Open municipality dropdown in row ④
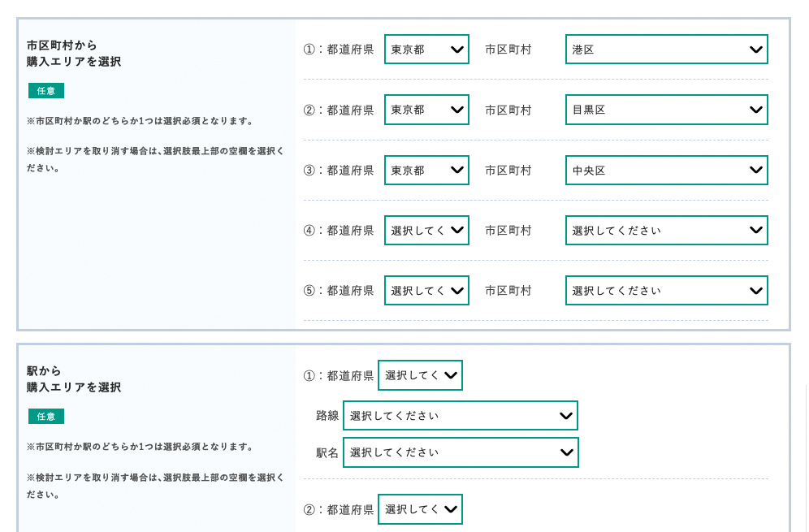809x532 pixels. click(667, 230)
